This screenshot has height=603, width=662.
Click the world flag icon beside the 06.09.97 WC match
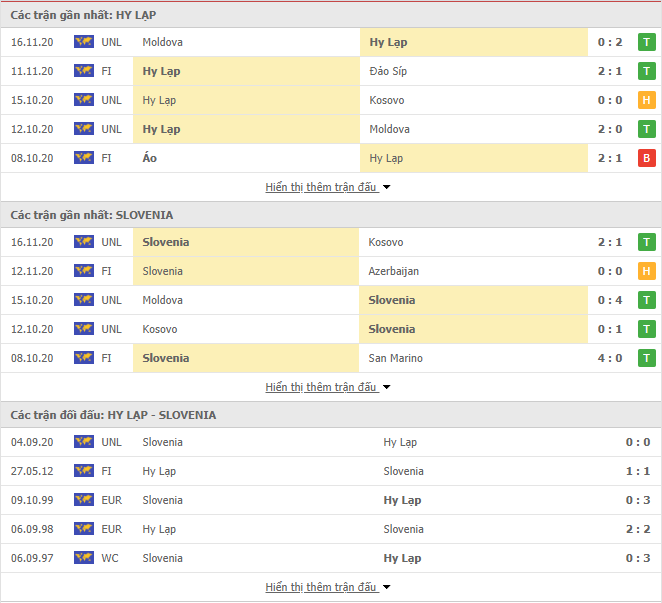click(84, 558)
